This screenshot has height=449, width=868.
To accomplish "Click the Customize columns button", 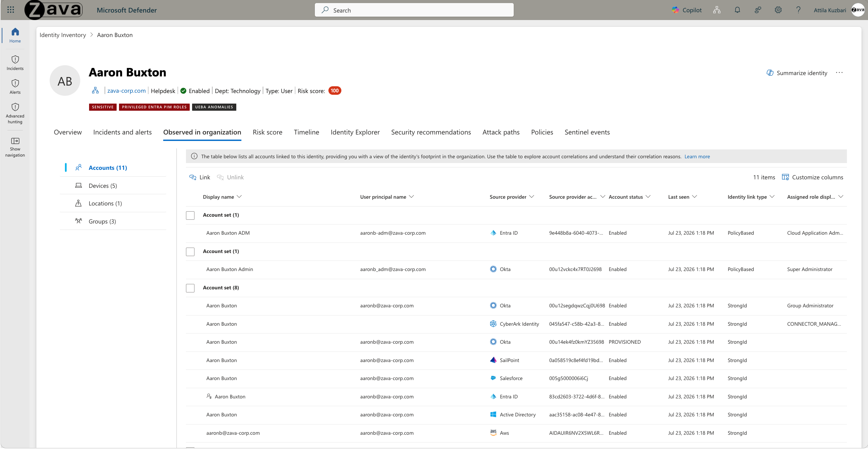I will click(813, 177).
